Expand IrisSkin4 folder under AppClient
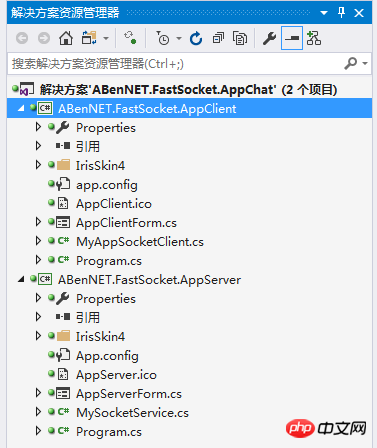Image resolution: width=377 pixels, height=448 pixels. tap(38, 165)
